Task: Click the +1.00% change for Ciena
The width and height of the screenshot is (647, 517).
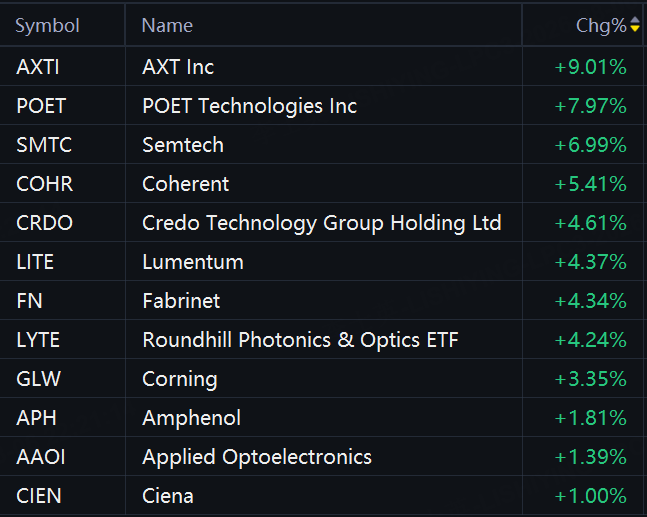Action: click(590, 496)
